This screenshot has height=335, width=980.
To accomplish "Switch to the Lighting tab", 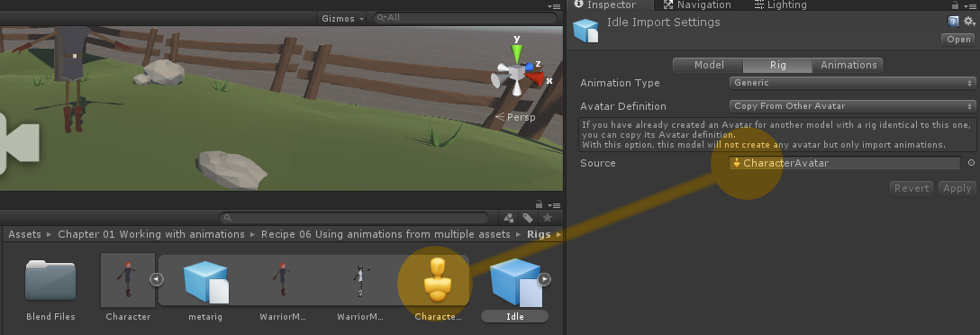I will click(x=780, y=5).
